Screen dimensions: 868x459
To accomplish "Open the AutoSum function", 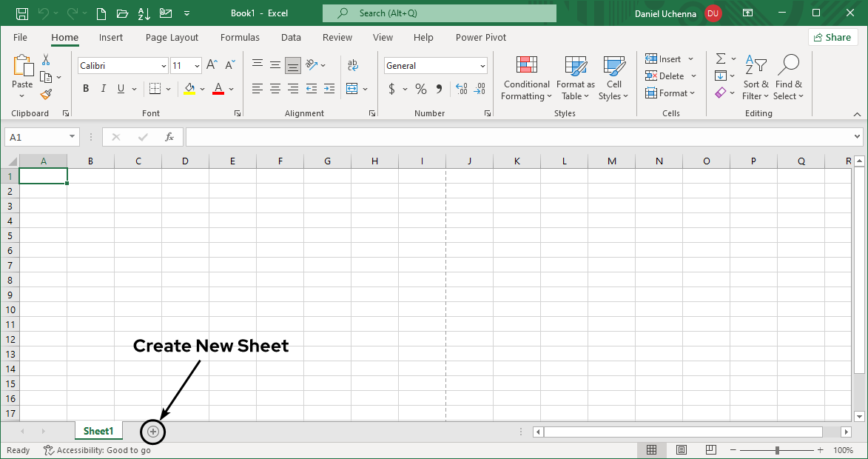I will click(719, 58).
